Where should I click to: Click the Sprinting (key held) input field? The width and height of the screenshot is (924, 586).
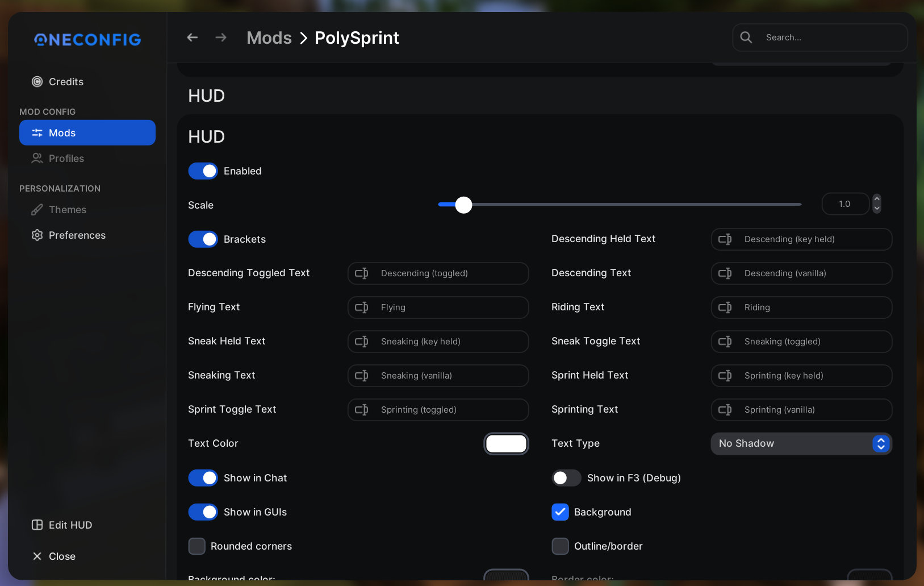(801, 376)
